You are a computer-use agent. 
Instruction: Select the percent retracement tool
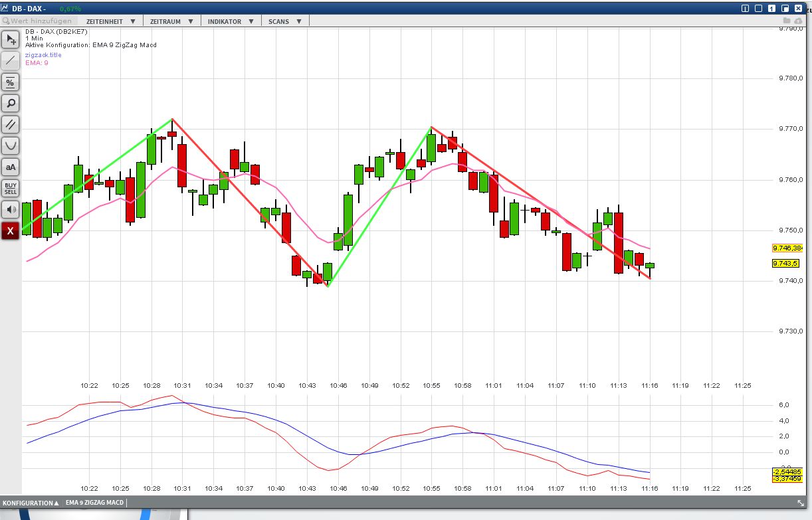click(x=11, y=82)
